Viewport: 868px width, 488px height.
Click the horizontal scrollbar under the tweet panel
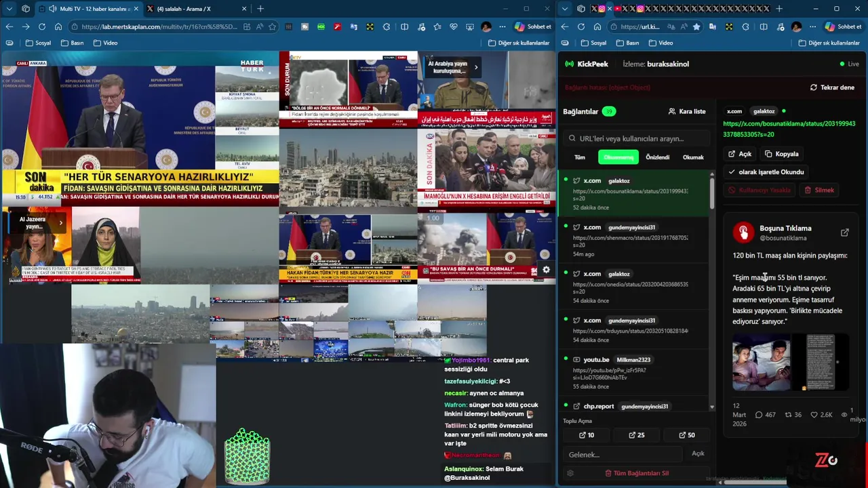[756, 483]
